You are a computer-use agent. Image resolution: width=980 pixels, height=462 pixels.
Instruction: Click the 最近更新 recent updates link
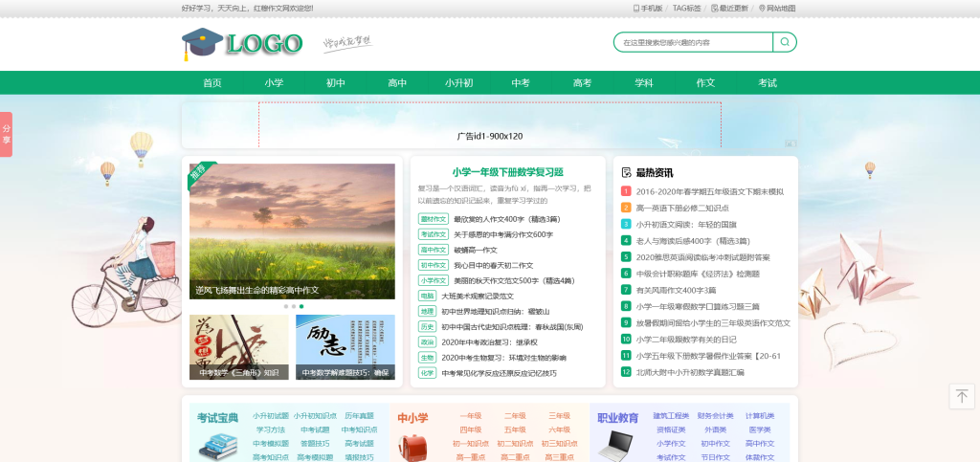point(732,8)
